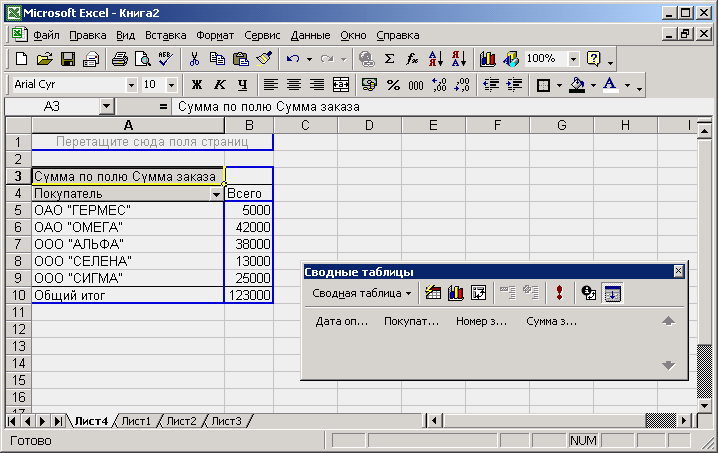Refresh data red exclamation icon
718x453 pixels.
559,293
